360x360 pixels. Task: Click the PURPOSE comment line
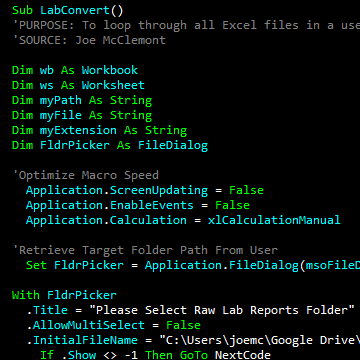click(x=186, y=25)
